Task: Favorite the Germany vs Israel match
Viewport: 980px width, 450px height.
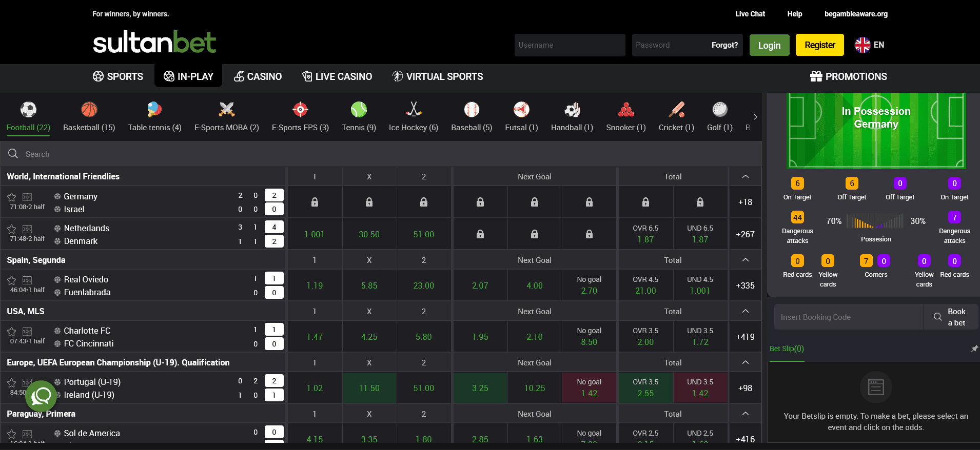Action: point(12,197)
